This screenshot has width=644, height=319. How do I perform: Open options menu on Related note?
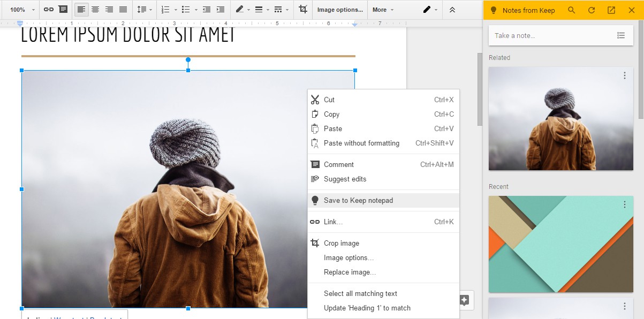coord(624,76)
